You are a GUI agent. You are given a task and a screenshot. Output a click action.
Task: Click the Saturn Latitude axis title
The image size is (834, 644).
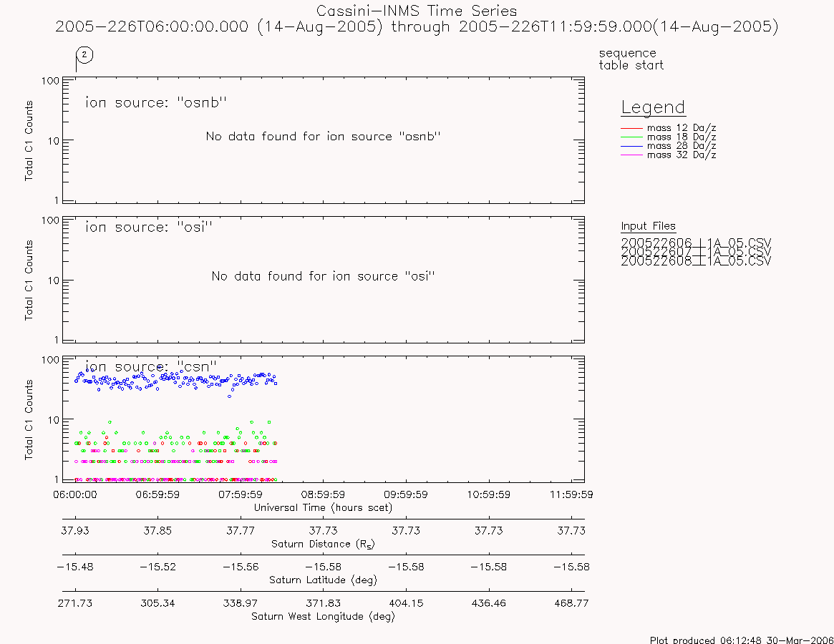[x=323, y=580]
